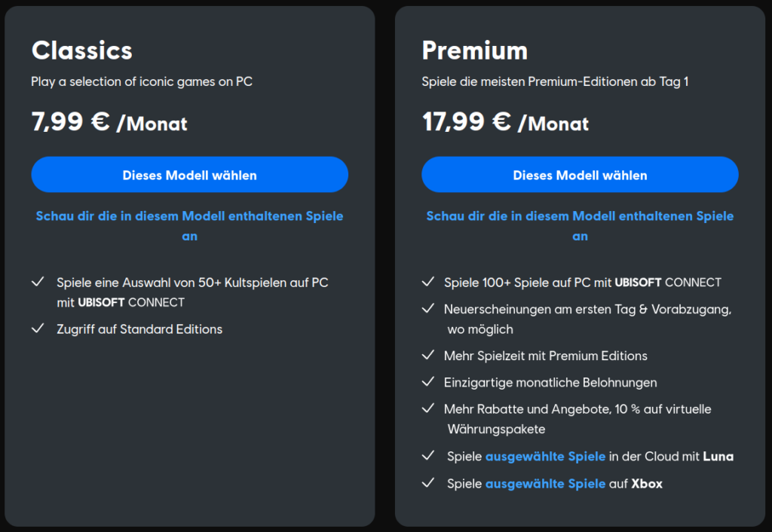Click checkmark beside Neuerscheinungen am ersten Tag
The height and width of the screenshot is (532, 772).
(x=428, y=308)
